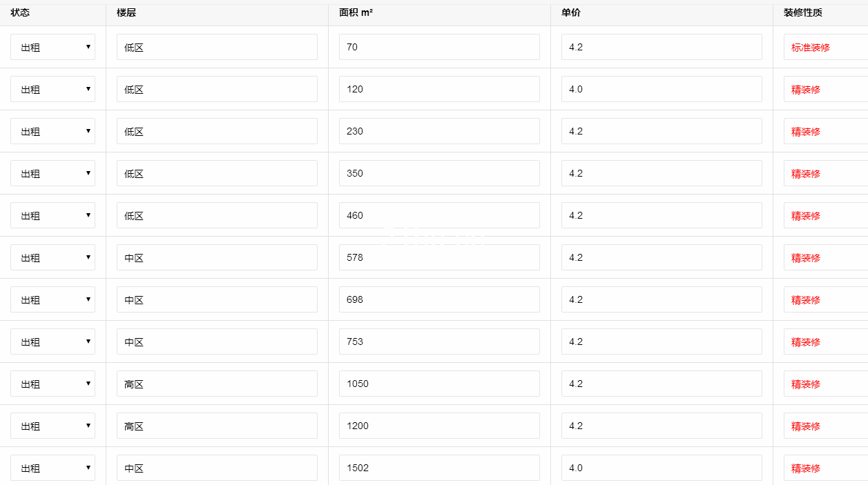
Task: Focus the area field showing 698
Action: (439, 299)
